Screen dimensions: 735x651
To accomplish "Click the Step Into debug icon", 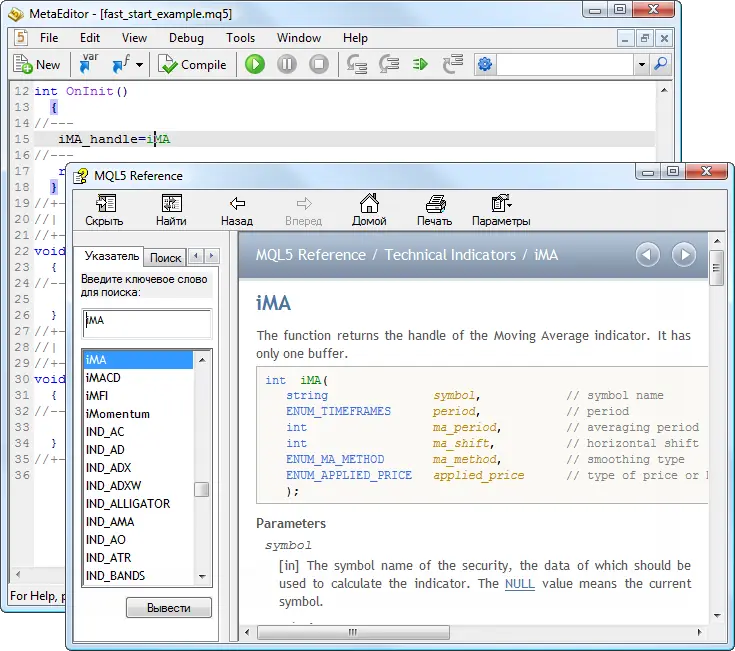I will pos(357,64).
